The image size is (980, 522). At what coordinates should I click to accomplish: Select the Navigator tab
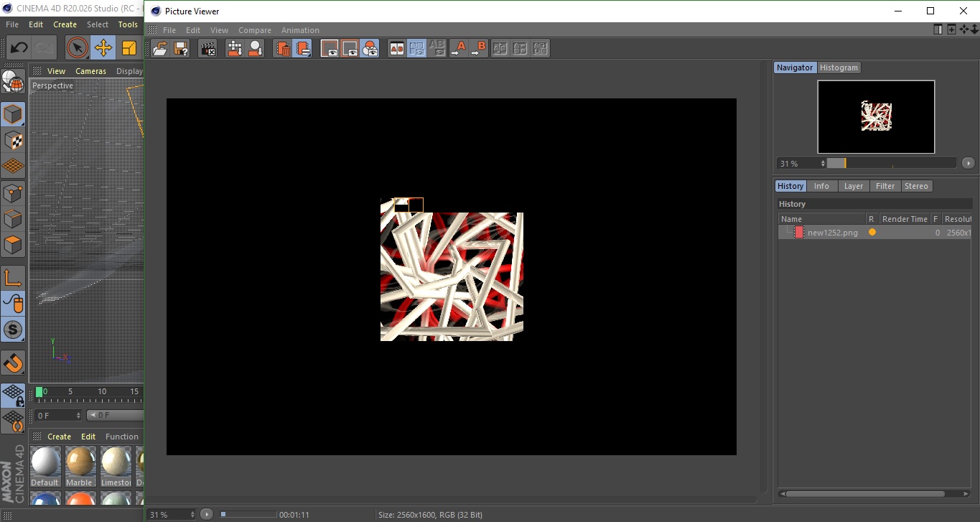[x=795, y=67]
